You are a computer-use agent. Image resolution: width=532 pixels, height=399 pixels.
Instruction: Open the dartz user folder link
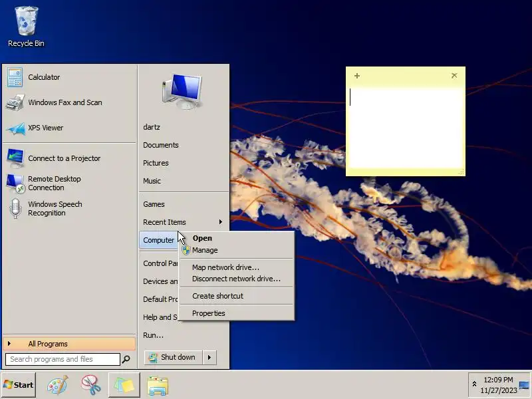click(152, 127)
